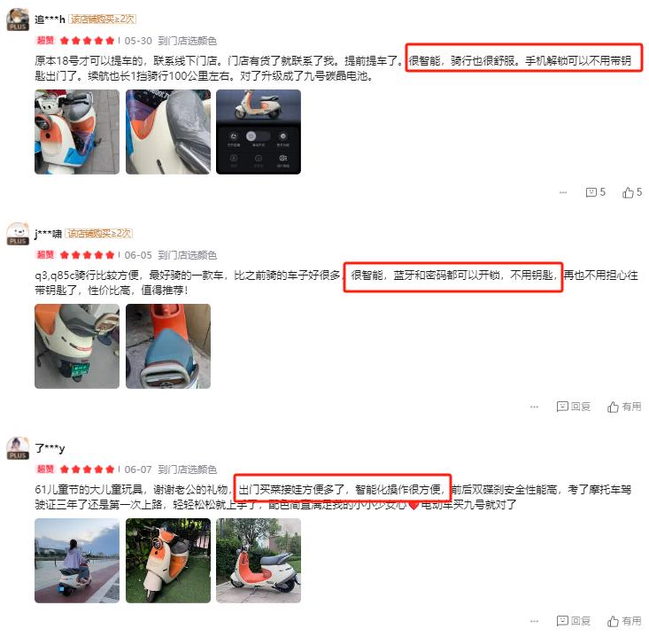This screenshot has width=649, height=644.
Task: Open the dark app control screenshot thumbnail
Action: (259, 132)
